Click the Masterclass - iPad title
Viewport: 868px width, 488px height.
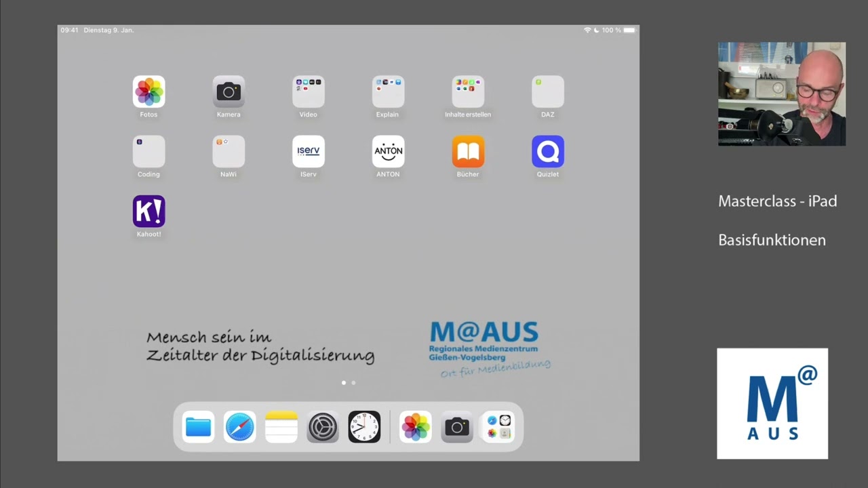(777, 201)
